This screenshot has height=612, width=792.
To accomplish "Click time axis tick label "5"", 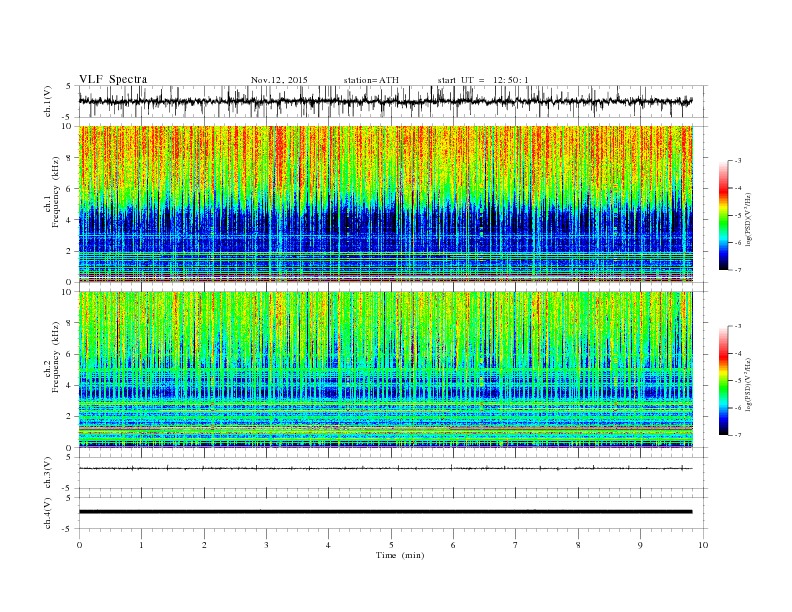I will (x=391, y=545).
